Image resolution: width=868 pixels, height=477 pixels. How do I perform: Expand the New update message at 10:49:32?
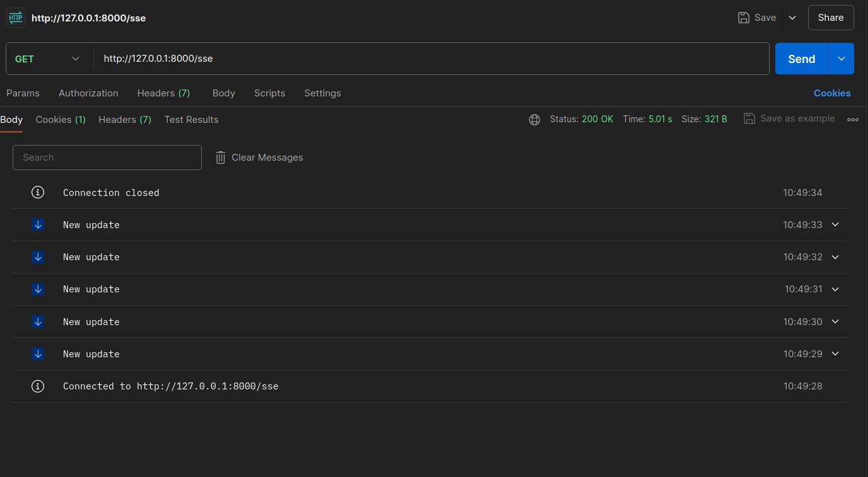[x=835, y=257]
